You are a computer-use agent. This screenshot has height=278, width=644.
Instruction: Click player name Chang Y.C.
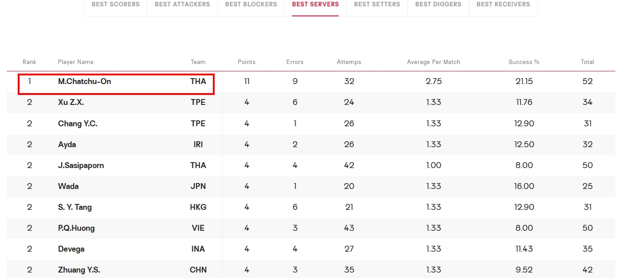[x=78, y=123]
